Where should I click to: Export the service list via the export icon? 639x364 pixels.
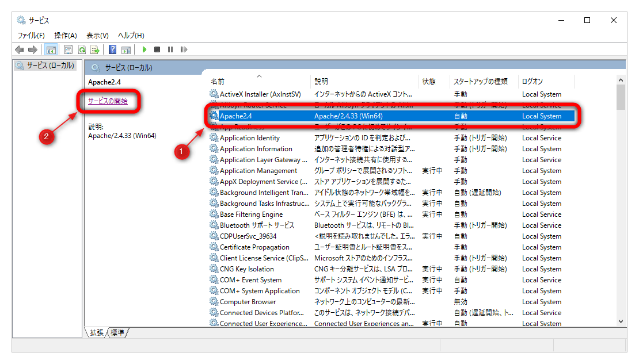tap(96, 49)
